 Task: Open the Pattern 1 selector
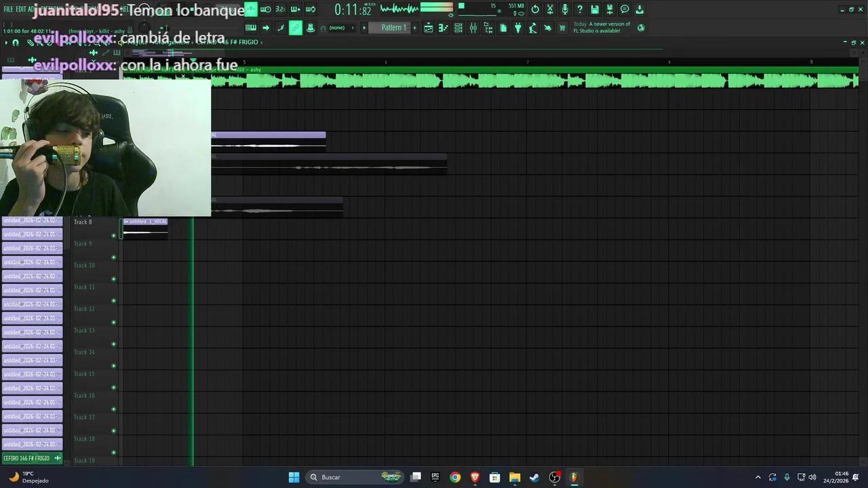(392, 27)
